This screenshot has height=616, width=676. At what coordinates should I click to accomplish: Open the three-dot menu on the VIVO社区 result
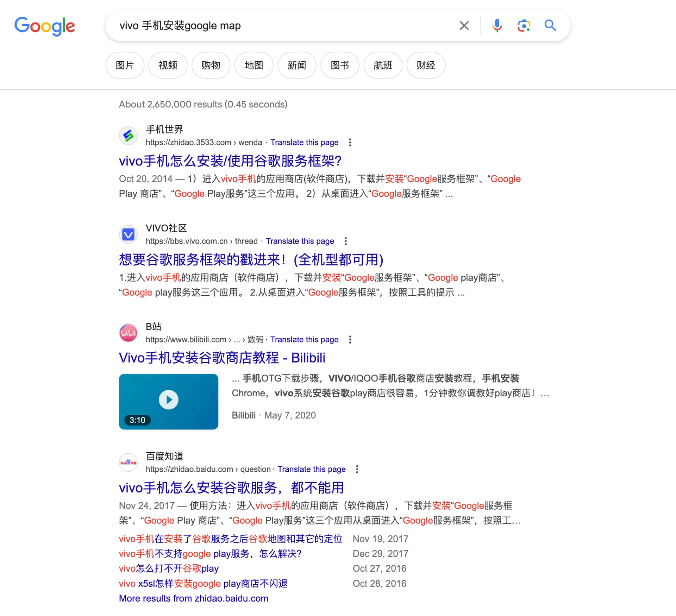pos(345,241)
